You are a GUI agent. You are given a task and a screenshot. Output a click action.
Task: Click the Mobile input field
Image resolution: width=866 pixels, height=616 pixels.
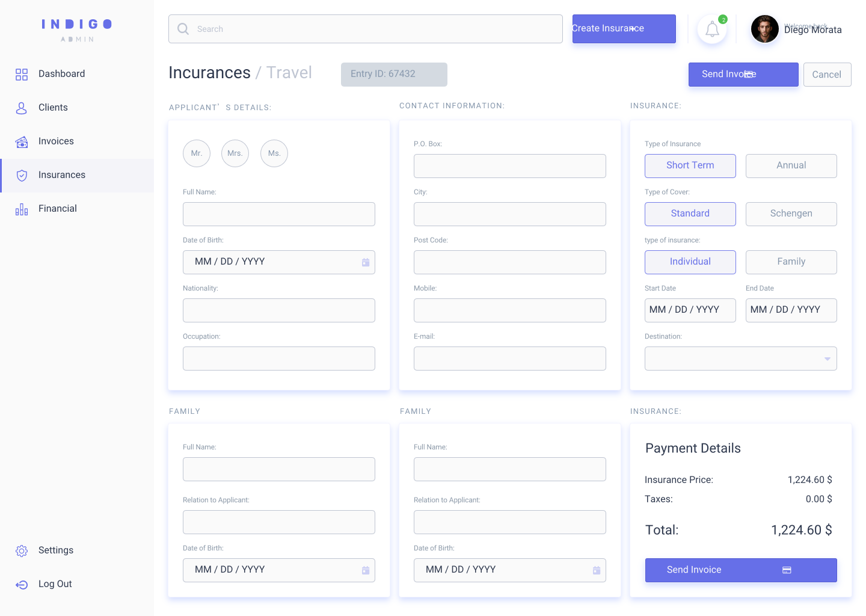click(510, 310)
